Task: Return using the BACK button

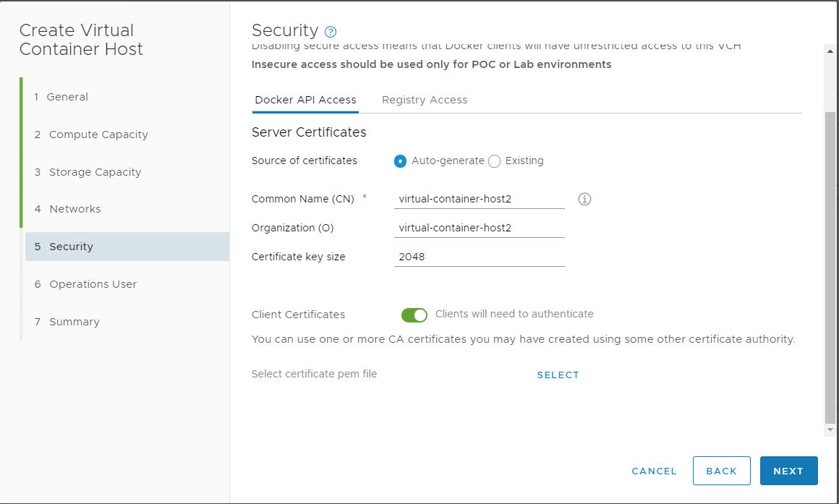Action: coord(721,471)
